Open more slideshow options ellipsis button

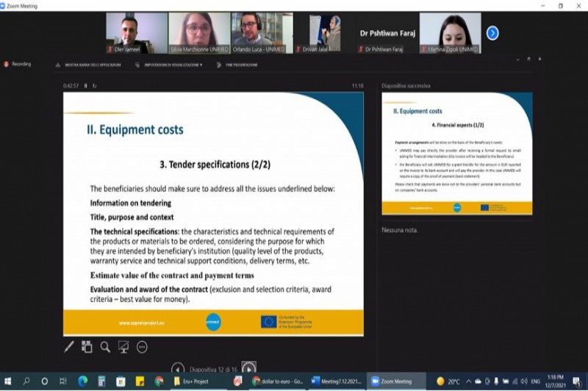[142, 346]
